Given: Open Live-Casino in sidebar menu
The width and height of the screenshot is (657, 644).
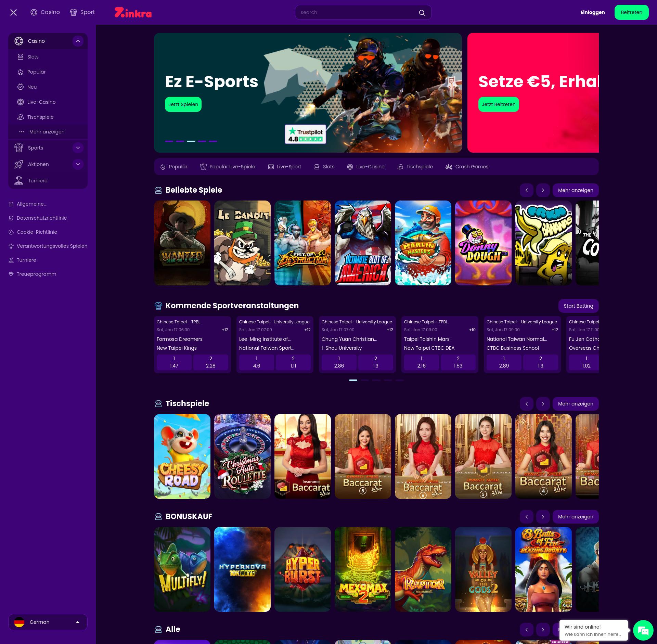Looking at the screenshot, I should (x=41, y=102).
